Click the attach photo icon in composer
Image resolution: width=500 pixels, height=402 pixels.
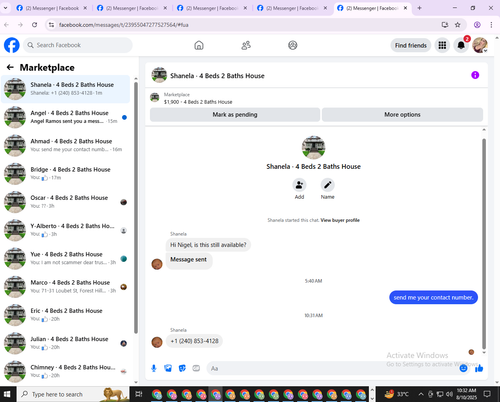168,368
